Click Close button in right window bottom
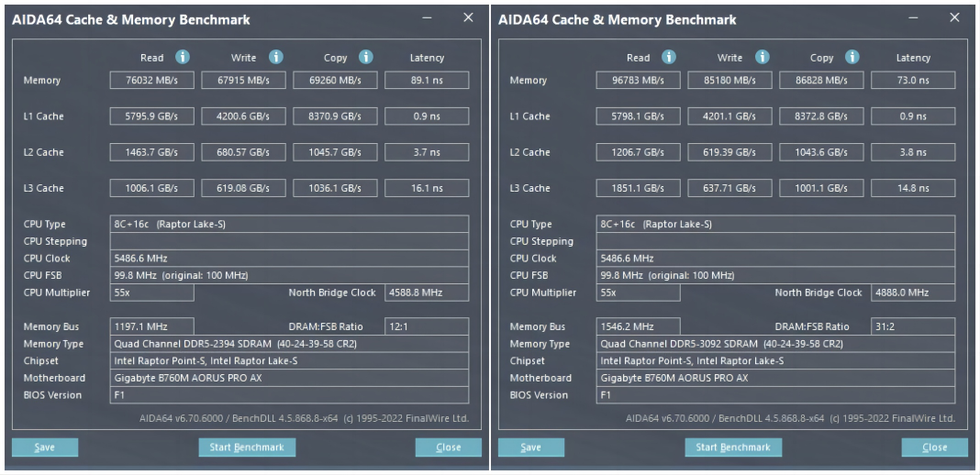 [934, 447]
